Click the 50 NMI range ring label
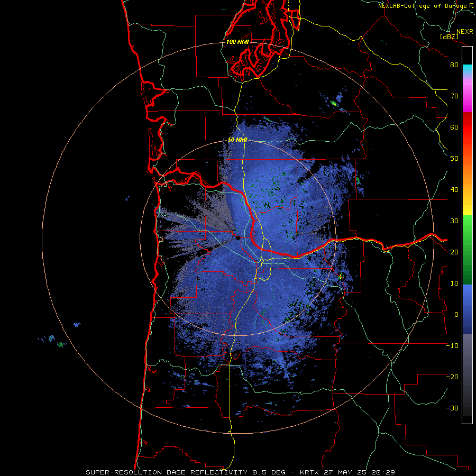This screenshot has height=476, width=476. [x=237, y=140]
